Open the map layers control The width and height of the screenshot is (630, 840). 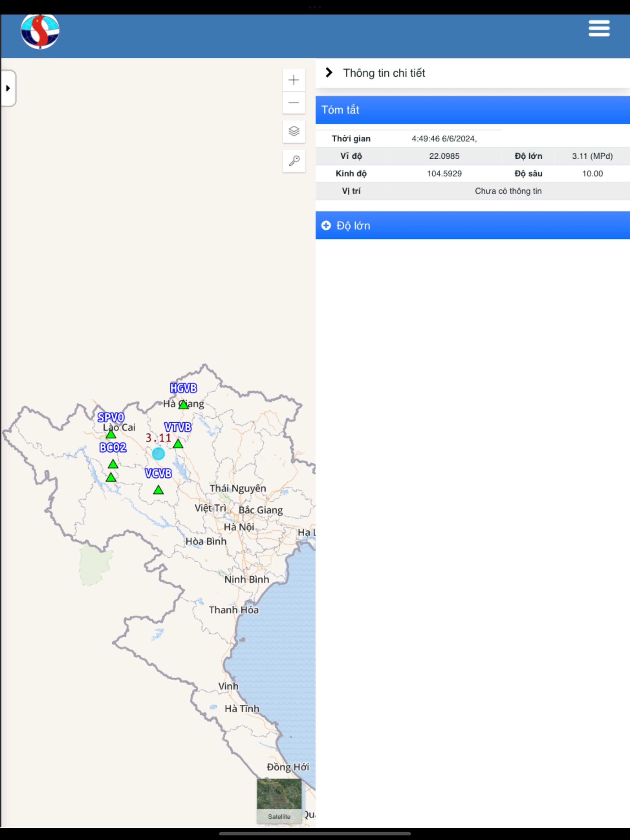(294, 131)
